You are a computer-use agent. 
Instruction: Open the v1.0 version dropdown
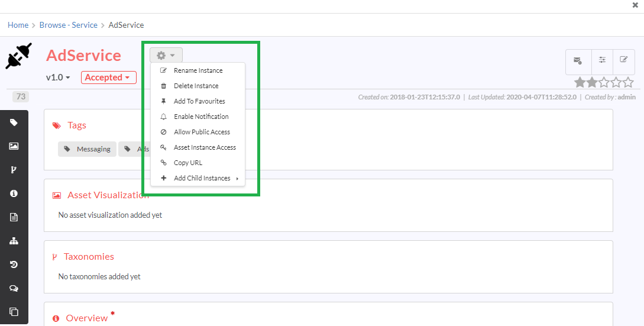(58, 78)
